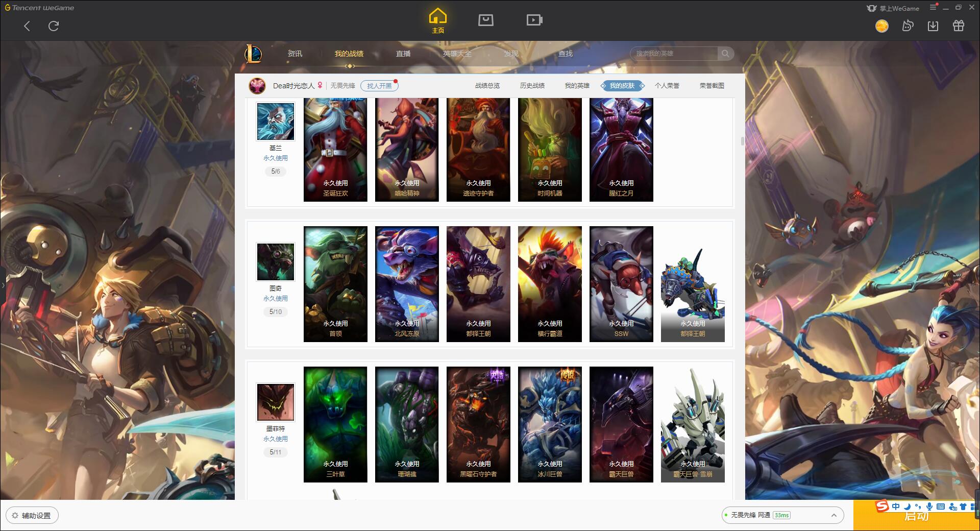
Task: Open the 冰川巨兽 skin thumbnail
Action: (550, 424)
